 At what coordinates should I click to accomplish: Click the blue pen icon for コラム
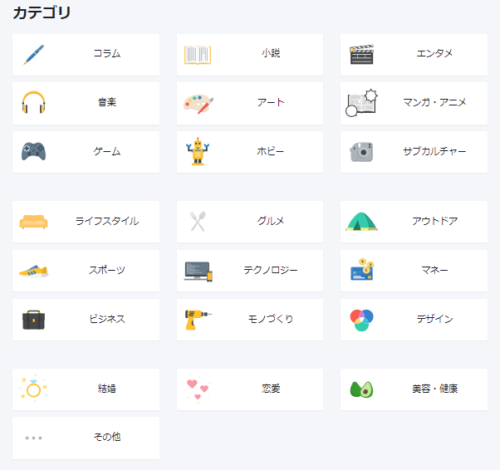[34, 54]
